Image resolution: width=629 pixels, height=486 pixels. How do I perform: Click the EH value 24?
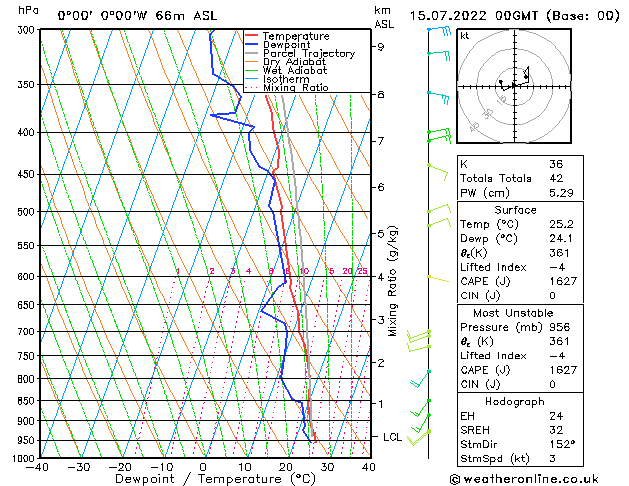tap(556, 416)
